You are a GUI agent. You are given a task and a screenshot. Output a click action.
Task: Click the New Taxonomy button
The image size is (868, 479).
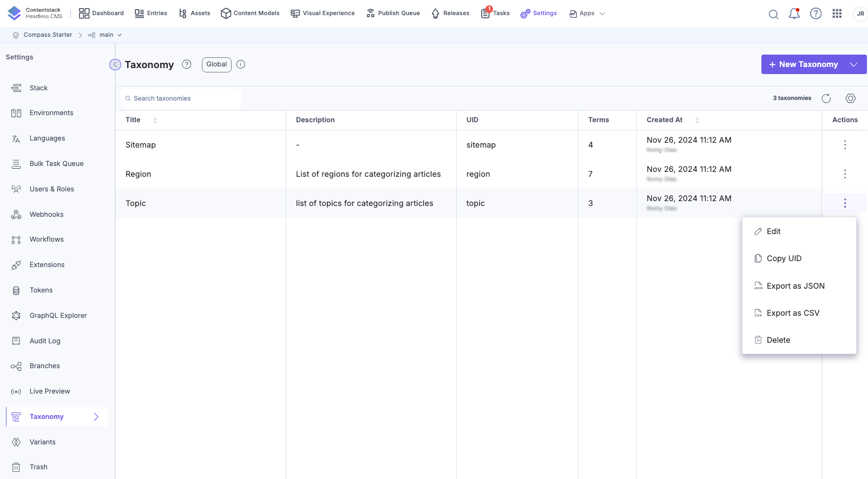[x=803, y=64]
